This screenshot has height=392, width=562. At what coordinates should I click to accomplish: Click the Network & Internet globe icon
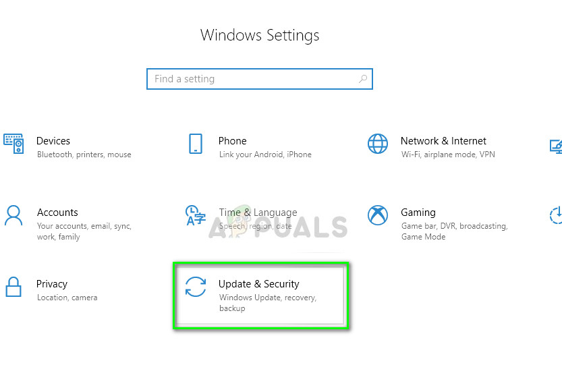tap(378, 144)
